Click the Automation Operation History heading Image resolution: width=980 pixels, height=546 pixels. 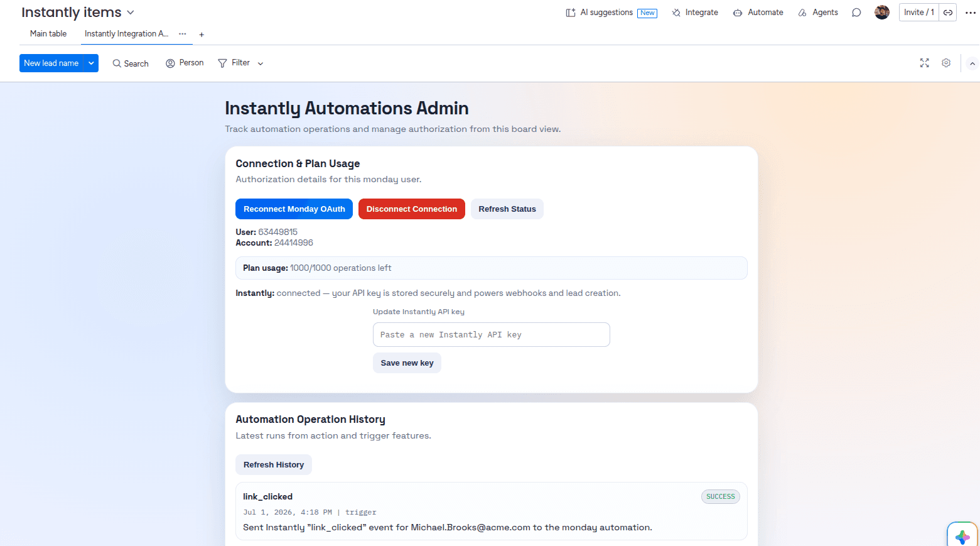click(310, 420)
